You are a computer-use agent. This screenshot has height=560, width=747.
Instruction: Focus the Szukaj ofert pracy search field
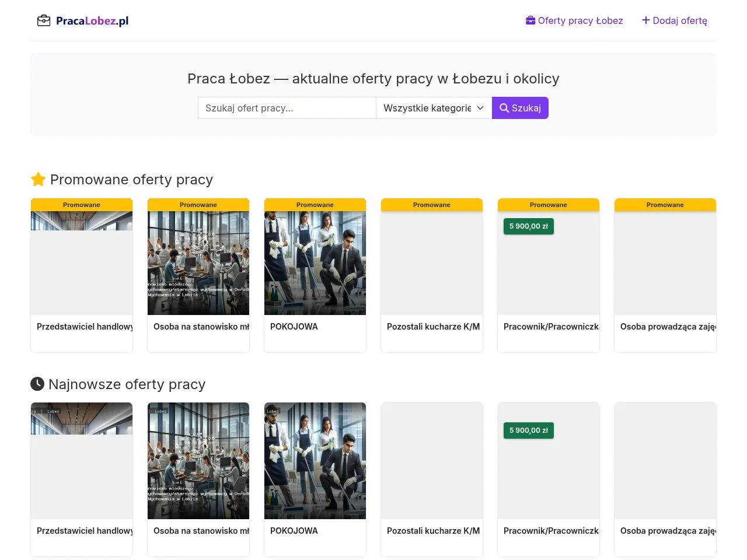(287, 108)
